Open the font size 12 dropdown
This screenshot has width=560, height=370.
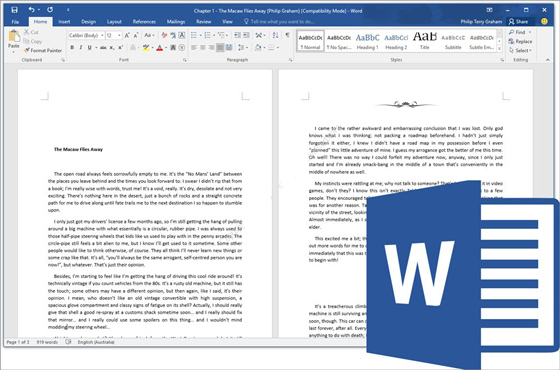(x=119, y=35)
